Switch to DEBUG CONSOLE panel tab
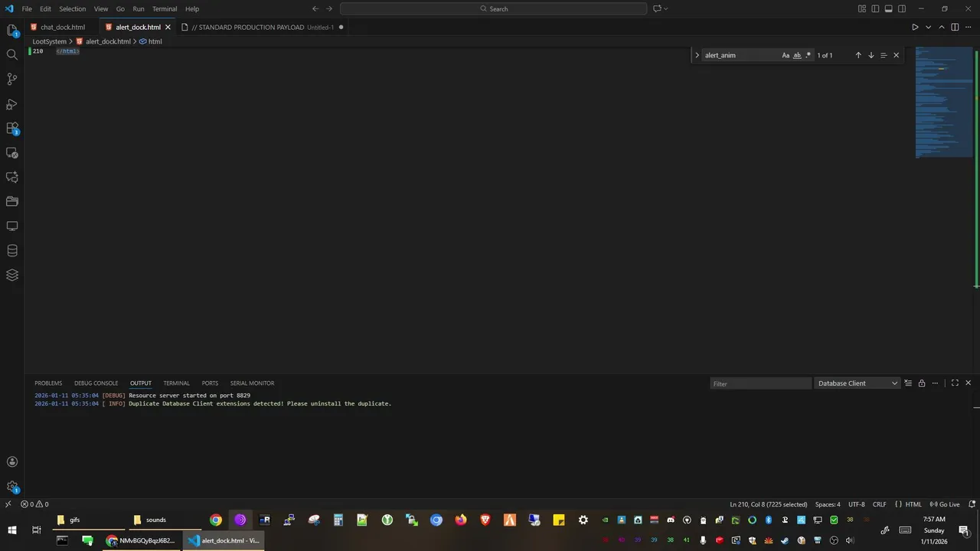The width and height of the screenshot is (980, 551). (96, 383)
